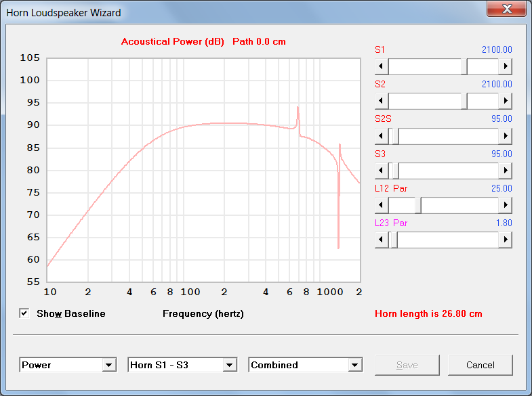
Task: Click the L23 Par value 1.80
Action: (x=504, y=223)
